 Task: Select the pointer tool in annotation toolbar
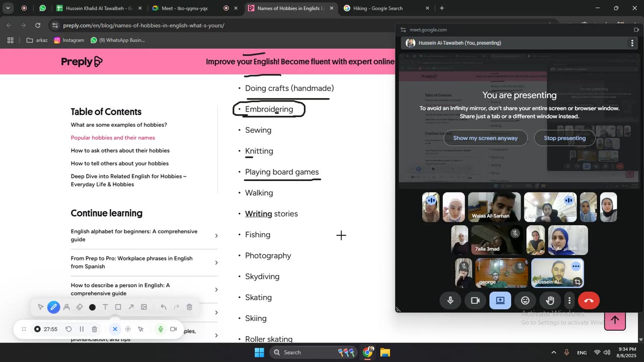(40, 307)
